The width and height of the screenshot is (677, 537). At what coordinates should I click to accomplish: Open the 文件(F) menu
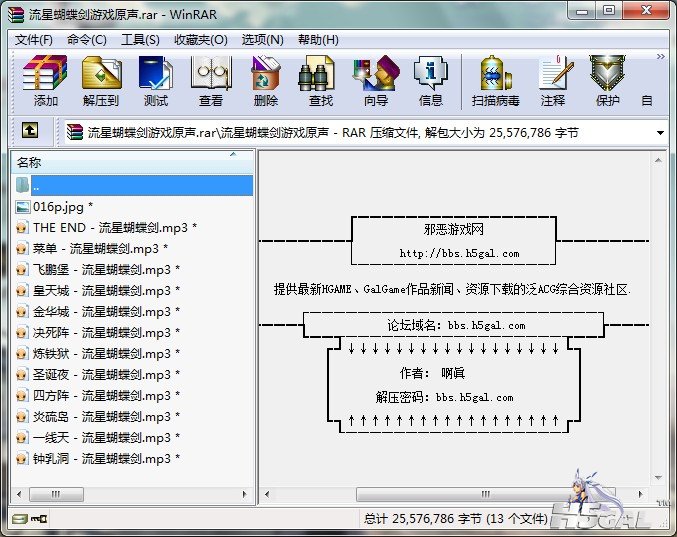click(34, 40)
